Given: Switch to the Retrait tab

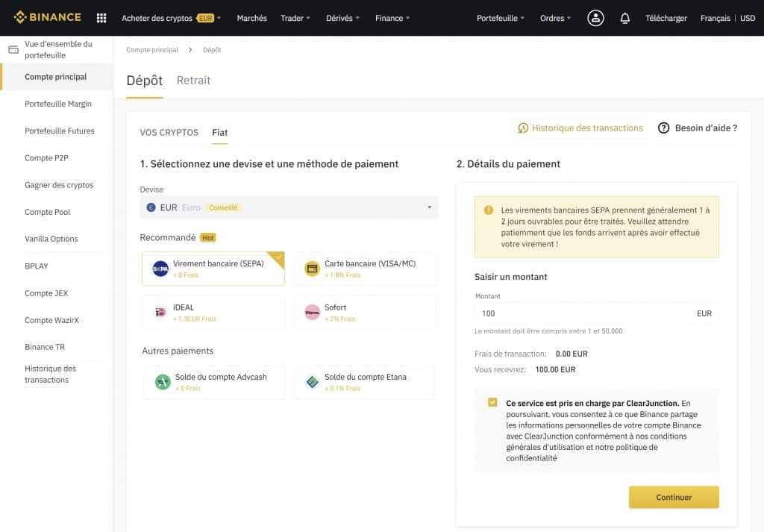Looking at the screenshot, I should pos(193,80).
